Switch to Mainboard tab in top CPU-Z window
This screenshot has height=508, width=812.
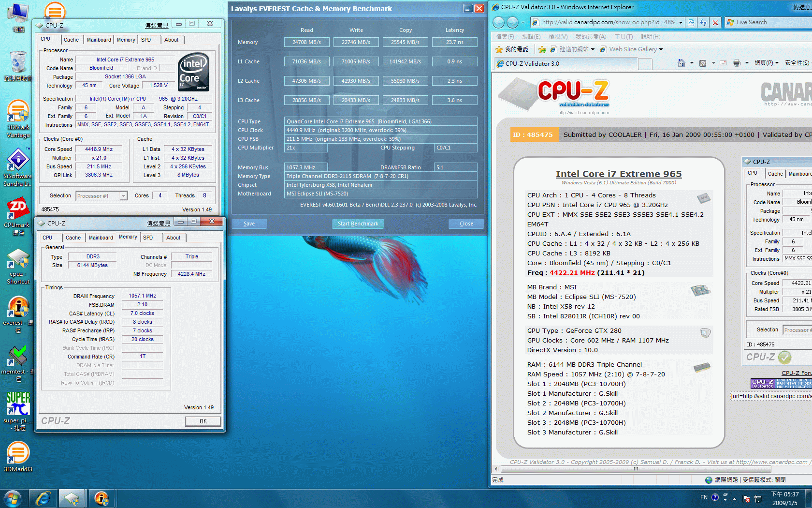pos(99,40)
